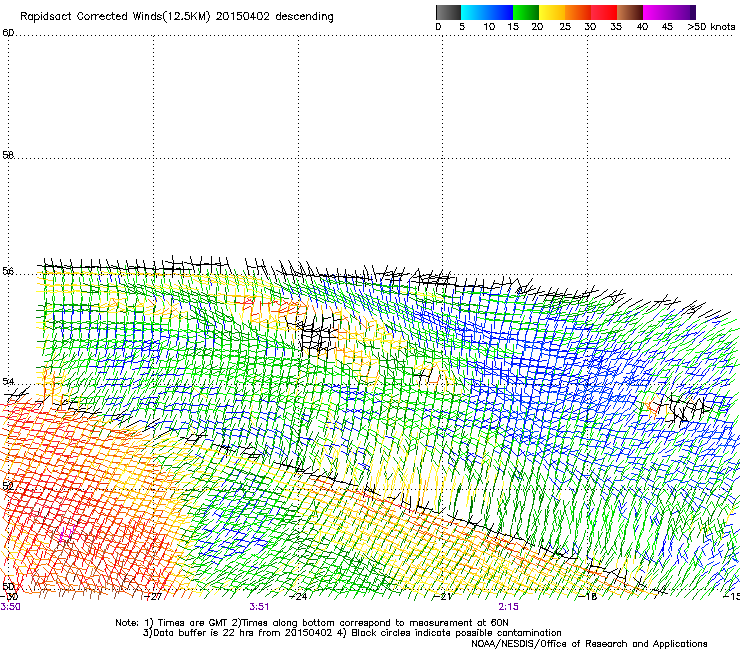The height and width of the screenshot is (650, 740).
Task: Click the latitude 56 axis label
Action: coord(8,271)
